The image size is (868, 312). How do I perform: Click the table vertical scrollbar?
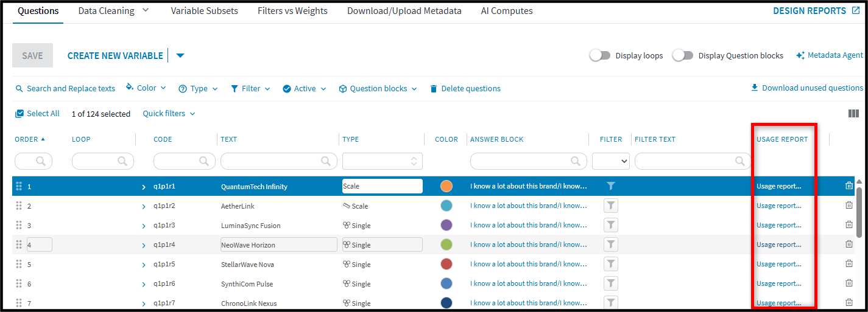(x=859, y=212)
